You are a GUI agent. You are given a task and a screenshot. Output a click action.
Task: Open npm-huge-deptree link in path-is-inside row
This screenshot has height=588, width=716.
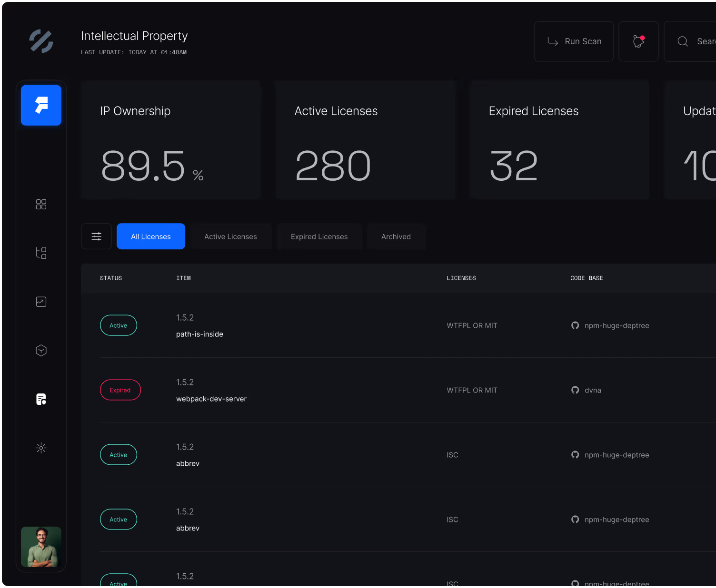[x=617, y=326]
